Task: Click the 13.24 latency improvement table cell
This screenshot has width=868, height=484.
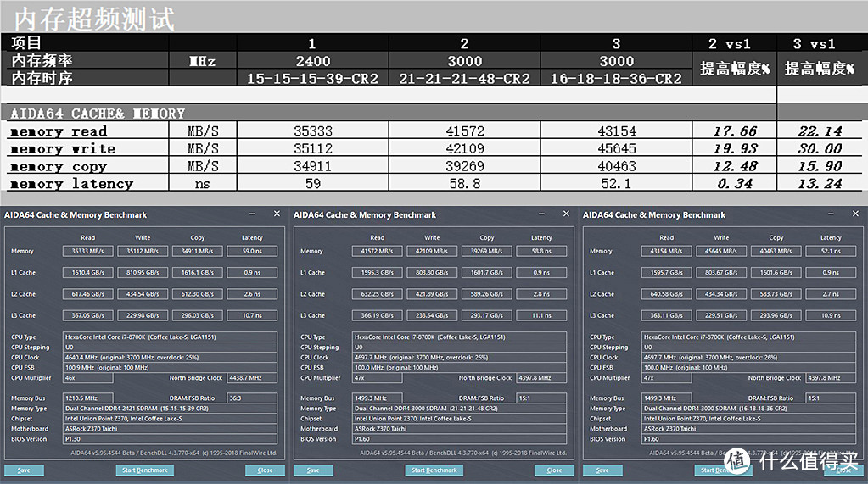Action: coord(820,183)
